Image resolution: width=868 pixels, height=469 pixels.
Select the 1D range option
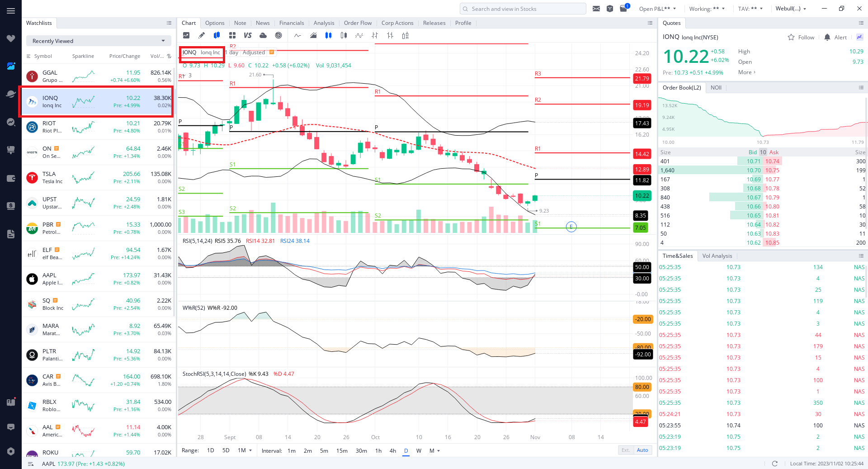tap(211, 450)
